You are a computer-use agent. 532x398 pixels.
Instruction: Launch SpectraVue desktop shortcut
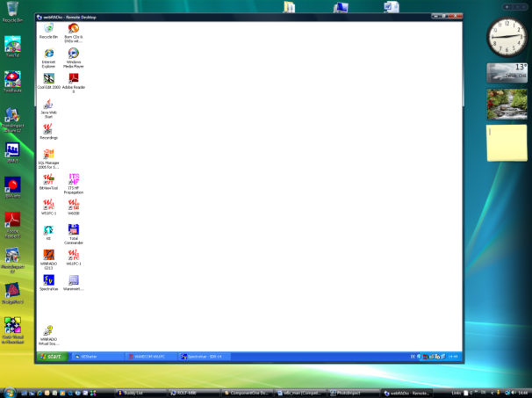48,280
